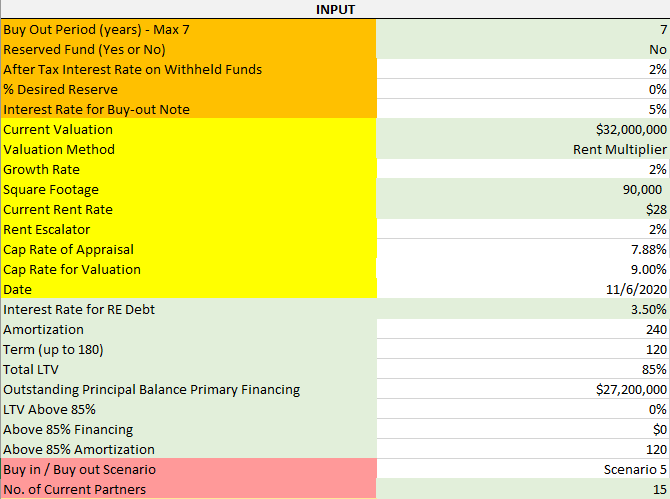Click the yellow Growth Rate label cell
The height and width of the screenshot is (499, 670).
click(188, 170)
